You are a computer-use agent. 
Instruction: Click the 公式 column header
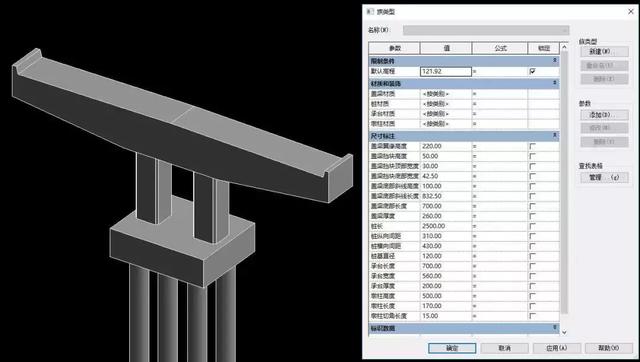500,48
